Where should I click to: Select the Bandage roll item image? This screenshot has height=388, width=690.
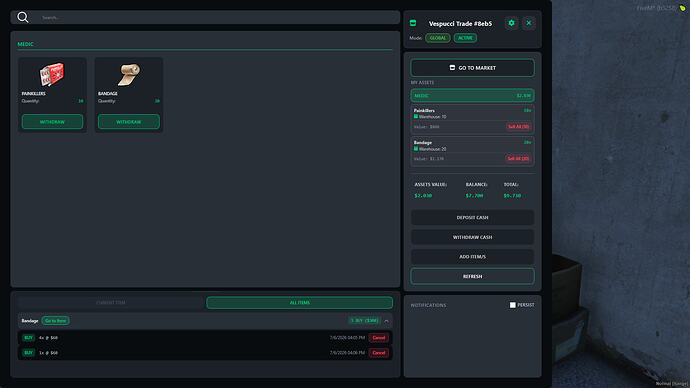click(128, 74)
